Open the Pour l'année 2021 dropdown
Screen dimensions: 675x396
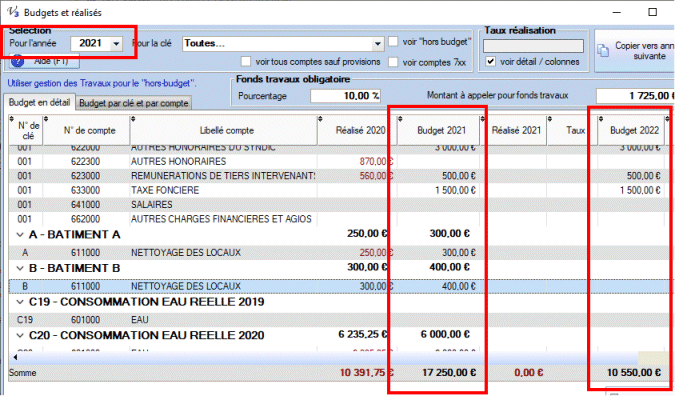[x=116, y=43]
